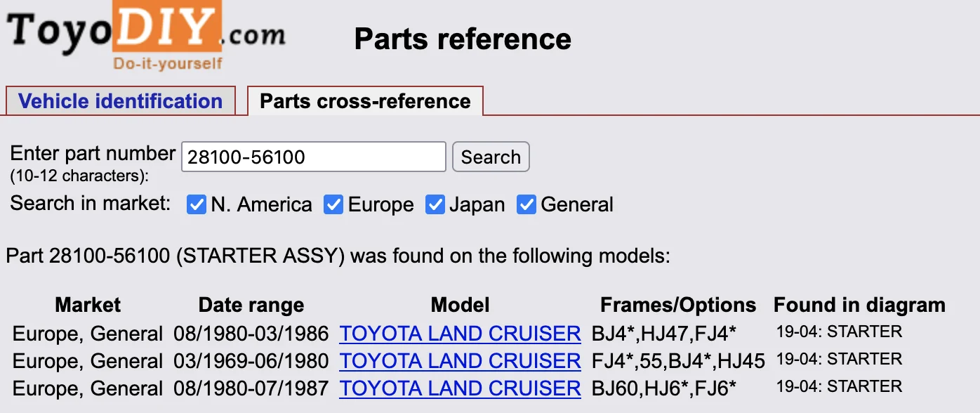Click Europe, General in the 03/1969-06/1980 row

pyautogui.click(x=88, y=361)
